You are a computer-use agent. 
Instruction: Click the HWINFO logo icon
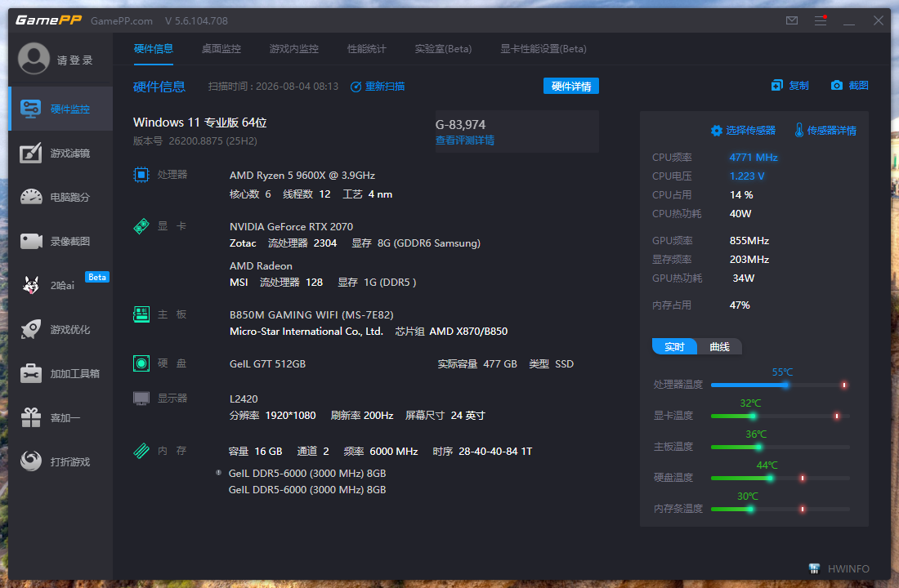[x=813, y=568]
